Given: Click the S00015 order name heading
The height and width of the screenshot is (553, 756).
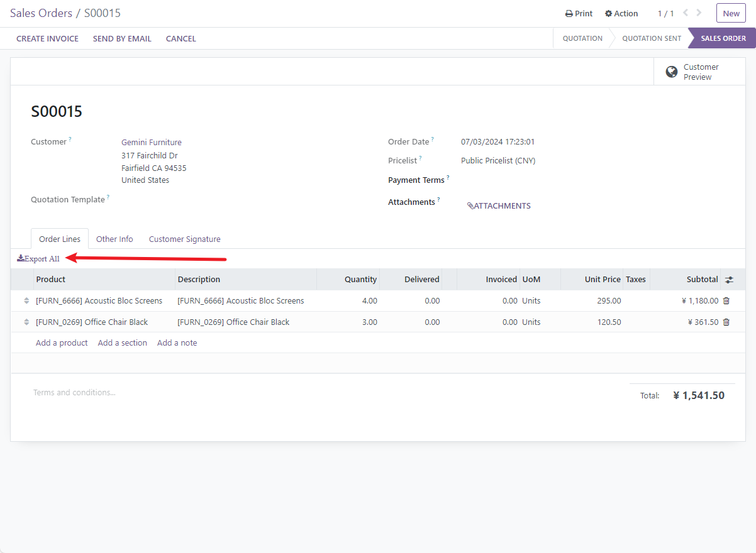Looking at the screenshot, I should click(x=57, y=112).
